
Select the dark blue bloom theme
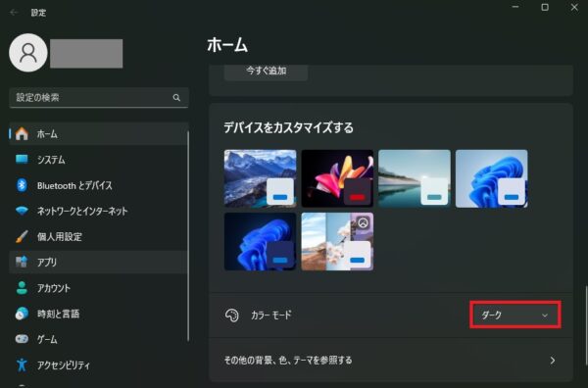tap(261, 241)
